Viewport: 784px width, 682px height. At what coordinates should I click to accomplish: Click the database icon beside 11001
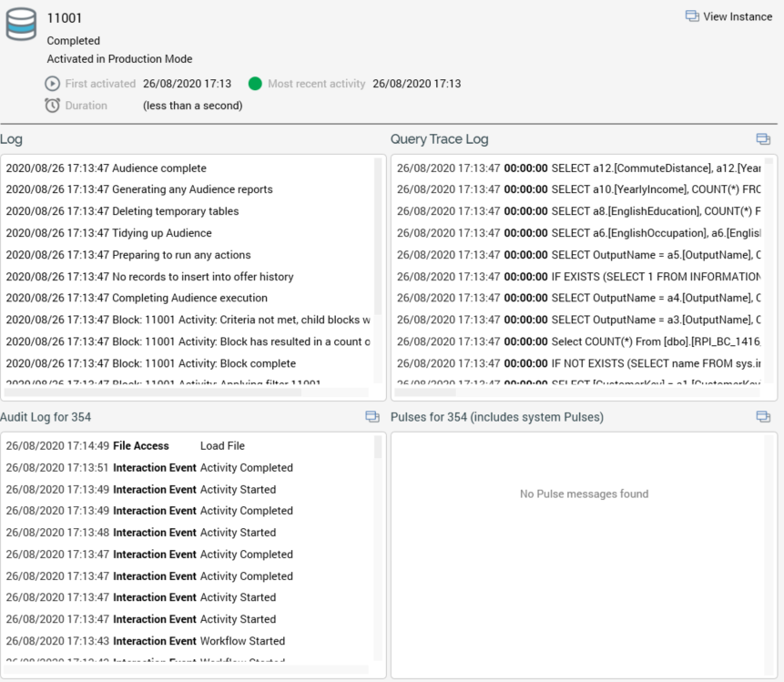pyautogui.click(x=21, y=25)
